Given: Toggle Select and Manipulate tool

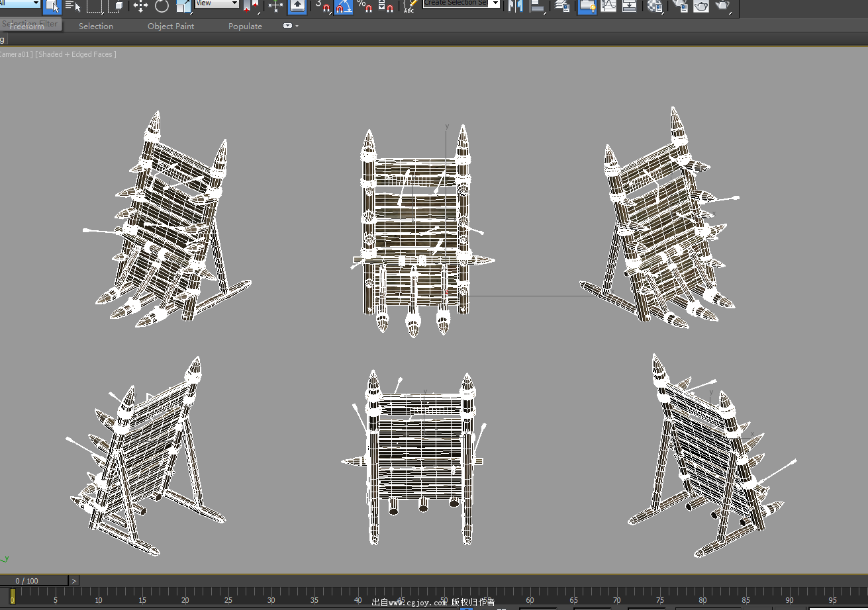Looking at the screenshot, I should [276, 7].
